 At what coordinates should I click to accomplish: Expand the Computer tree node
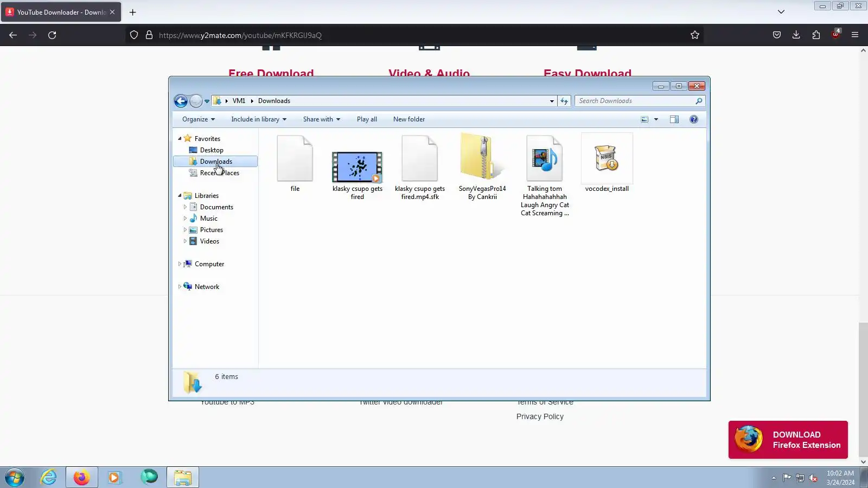(x=180, y=264)
